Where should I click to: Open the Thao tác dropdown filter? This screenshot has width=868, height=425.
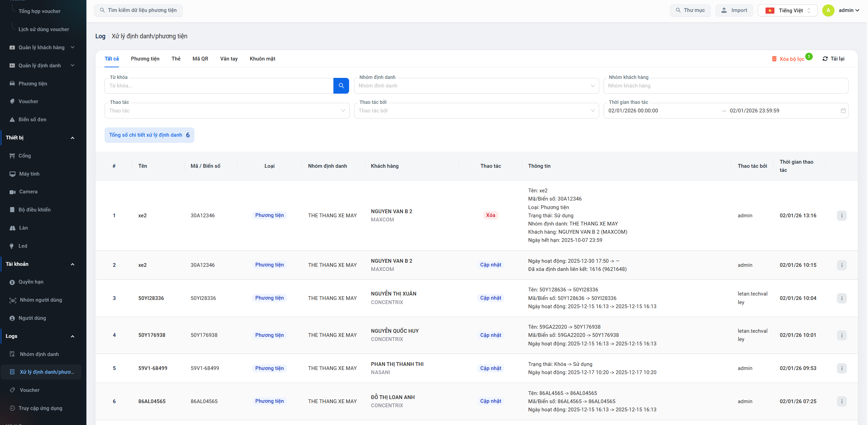click(x=227, y=111)
